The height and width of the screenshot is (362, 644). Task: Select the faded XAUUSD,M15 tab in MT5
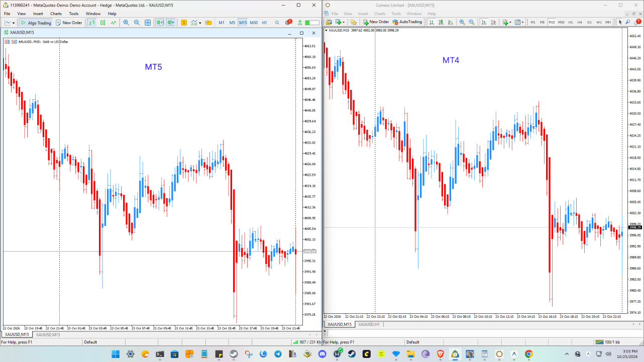(48, 334)
